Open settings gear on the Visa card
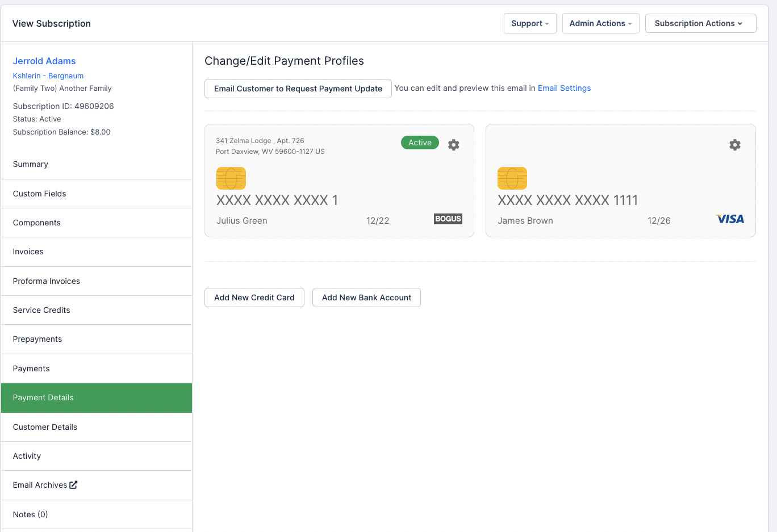This screenshot has height=532, width=777. pyautogui.click(x=735, y=145)
